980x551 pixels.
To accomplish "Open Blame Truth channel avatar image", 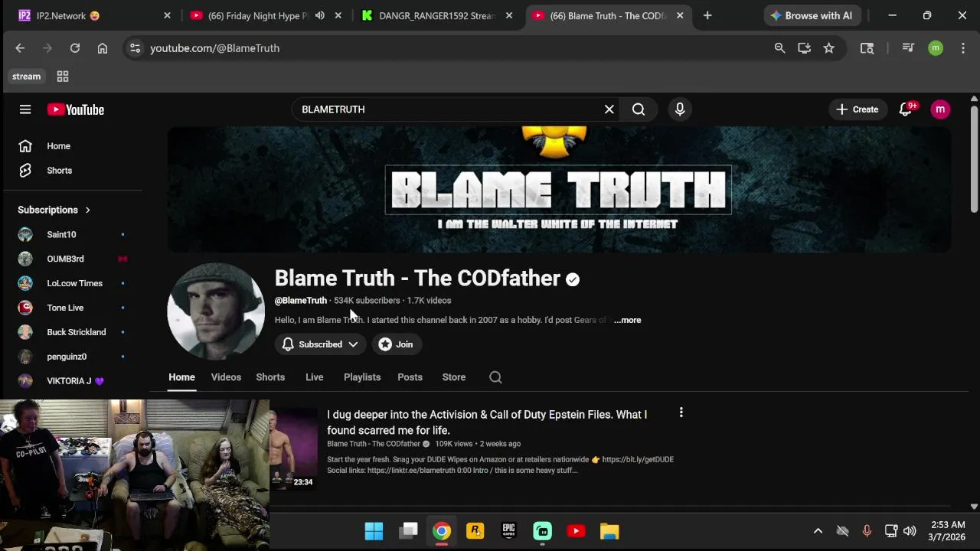I will 216,311.
